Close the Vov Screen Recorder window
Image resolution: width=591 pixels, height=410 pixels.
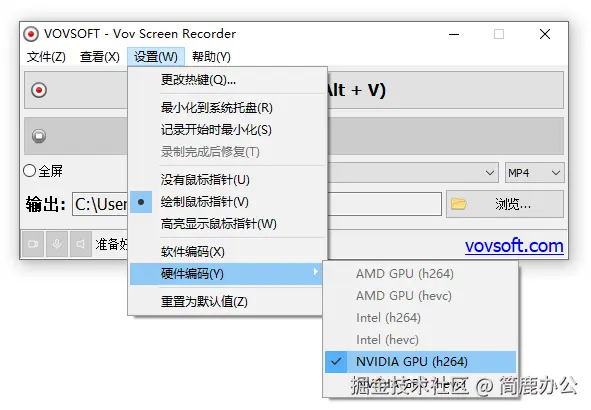coord(545,34)
